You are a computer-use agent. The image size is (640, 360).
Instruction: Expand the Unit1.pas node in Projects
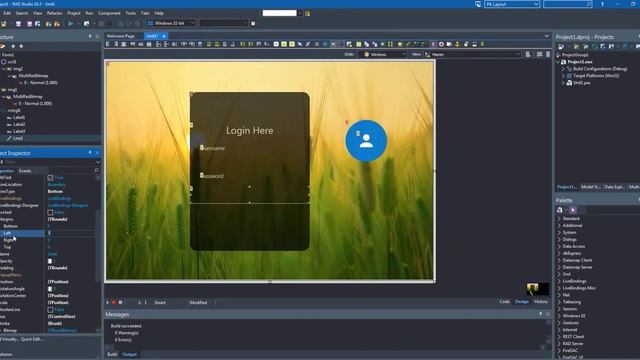point(563,83)
